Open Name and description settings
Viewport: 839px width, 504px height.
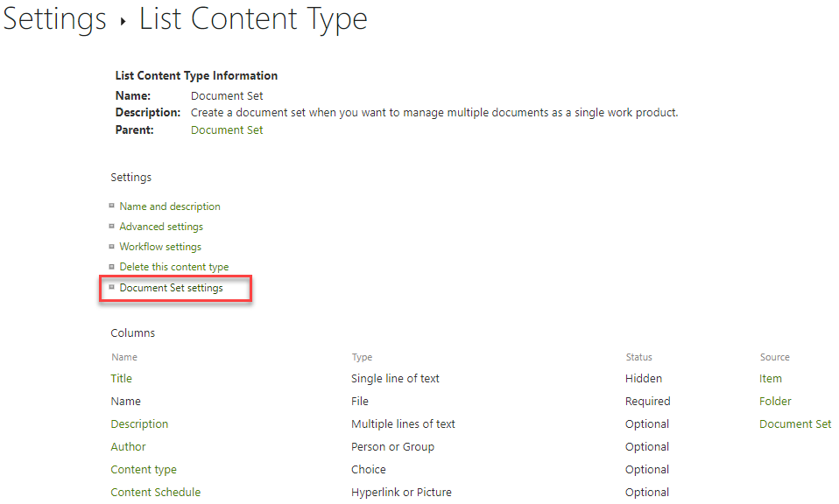[169, 206]
